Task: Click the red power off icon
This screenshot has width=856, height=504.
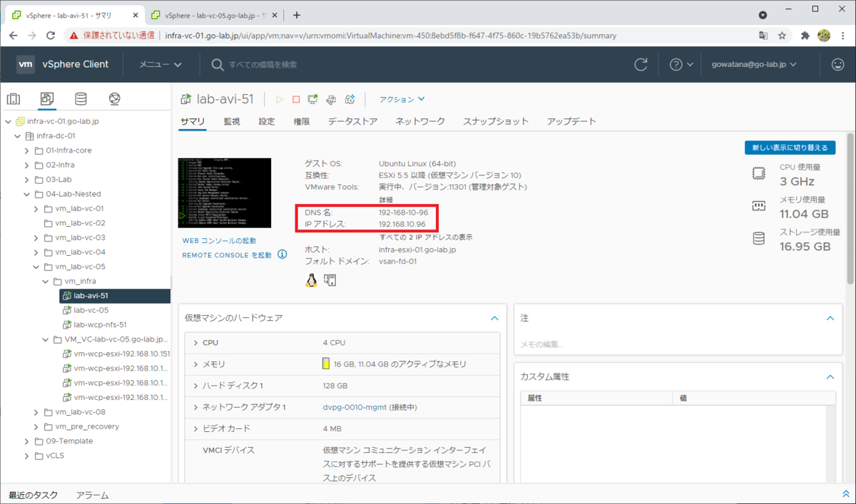Action: tap(296, 99)
